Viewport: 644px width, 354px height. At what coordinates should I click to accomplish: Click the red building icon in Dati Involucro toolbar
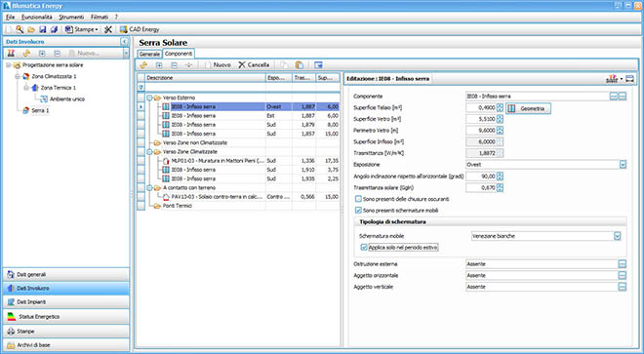point(11,54)
